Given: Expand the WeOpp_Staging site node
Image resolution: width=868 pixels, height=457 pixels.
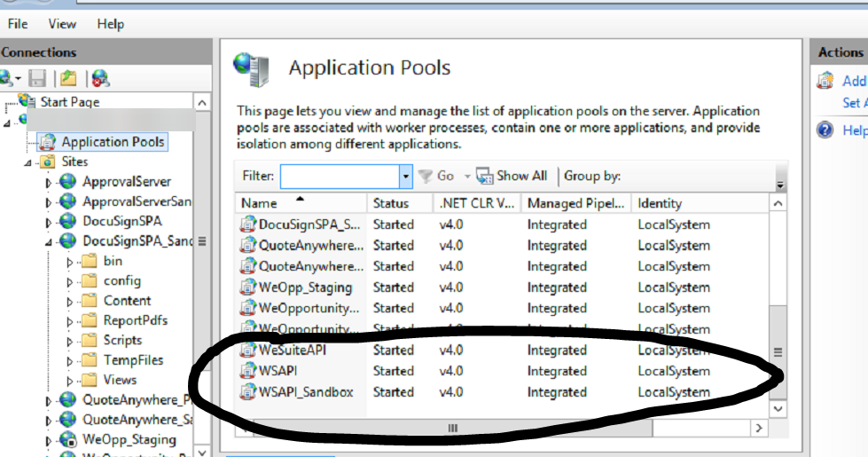Looking at the screenshot, I should click(x=48, y=441).
